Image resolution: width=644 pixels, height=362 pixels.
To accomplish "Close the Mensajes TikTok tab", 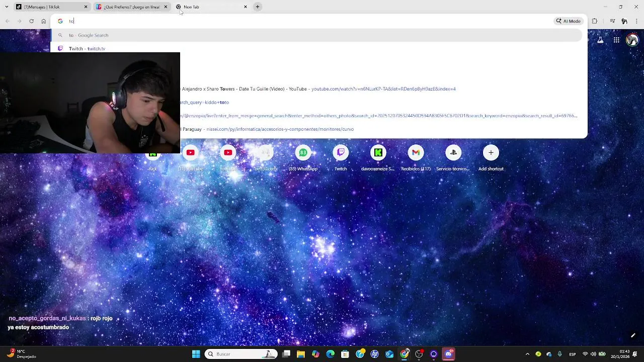I will pyautogui.click(x=86, y=7).
